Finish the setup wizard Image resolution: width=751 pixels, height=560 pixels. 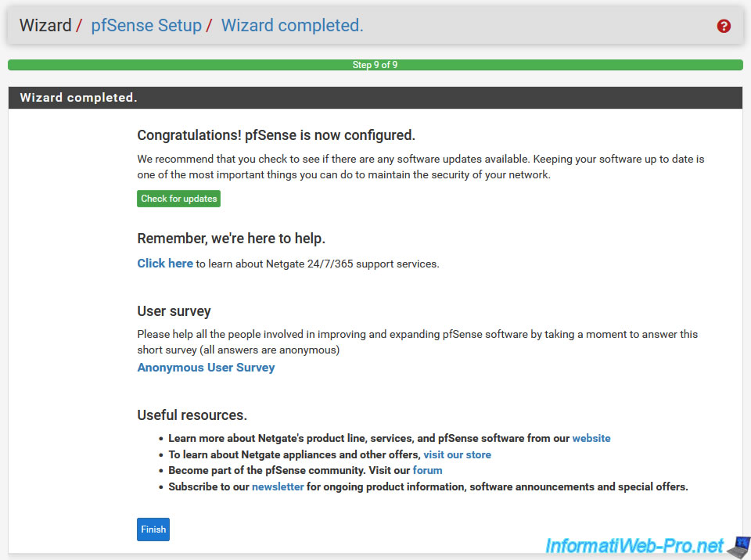[x=153, y=529]
